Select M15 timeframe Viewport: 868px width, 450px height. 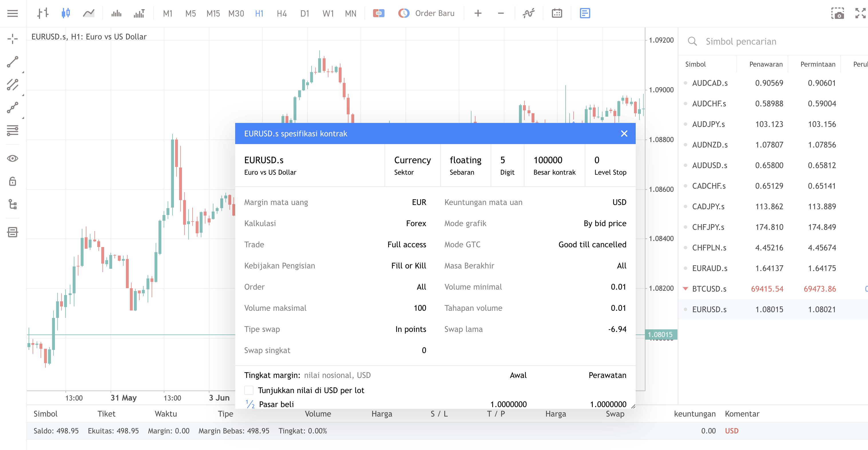213,13
